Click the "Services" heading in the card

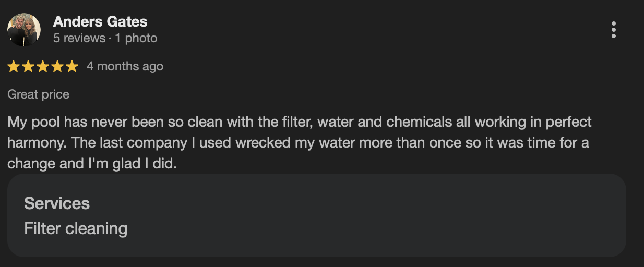coord(57,203)
